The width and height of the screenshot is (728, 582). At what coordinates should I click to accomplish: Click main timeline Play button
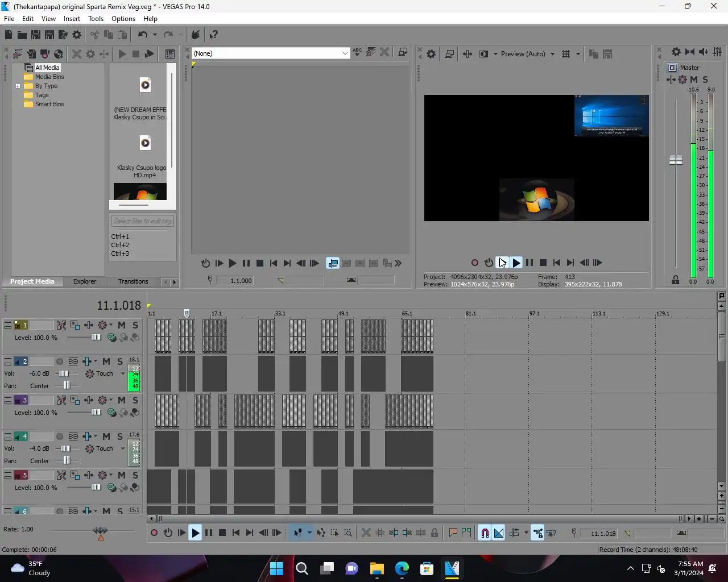click(195, 533)
